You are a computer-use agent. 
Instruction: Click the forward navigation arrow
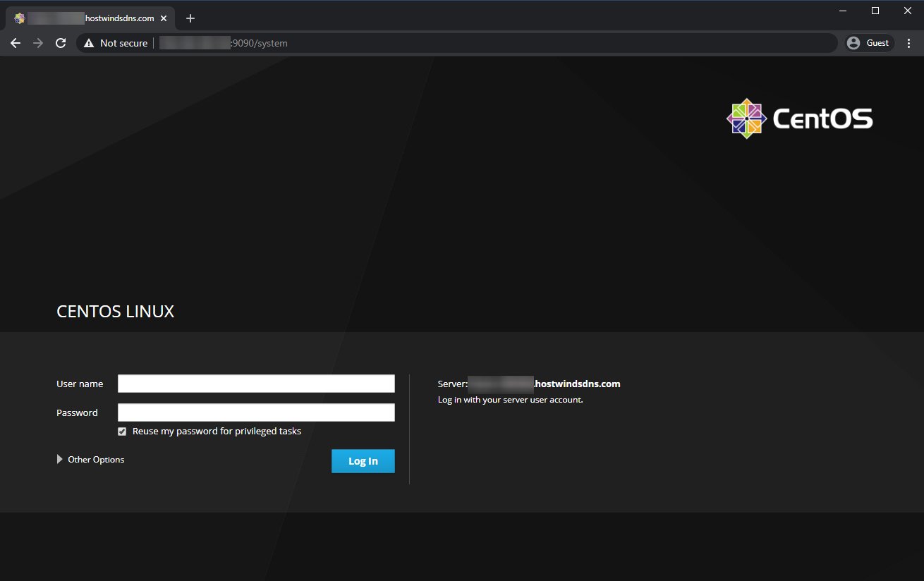(x=38, y=43)
